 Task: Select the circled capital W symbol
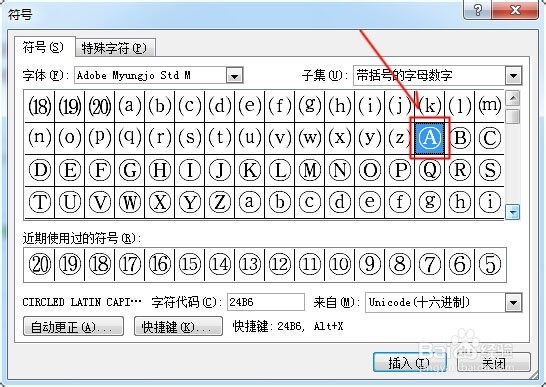click(x=130, y=202)
